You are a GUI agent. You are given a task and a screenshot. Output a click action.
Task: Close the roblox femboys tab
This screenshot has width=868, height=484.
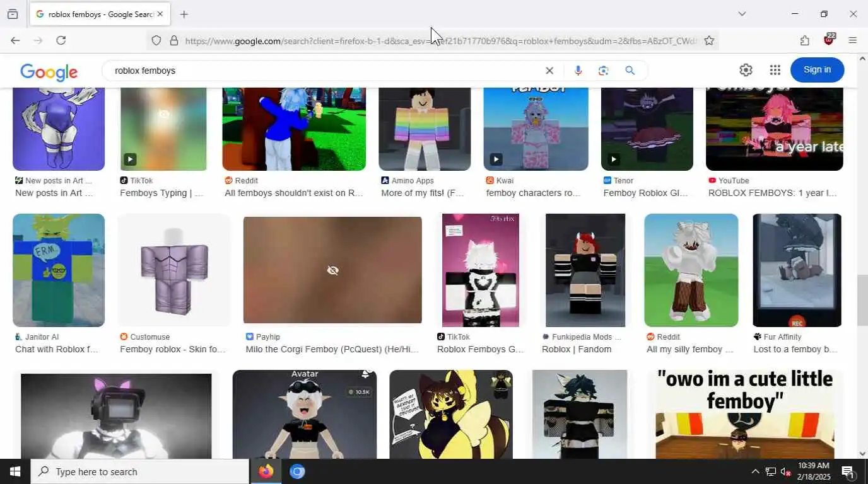[160, 14]
